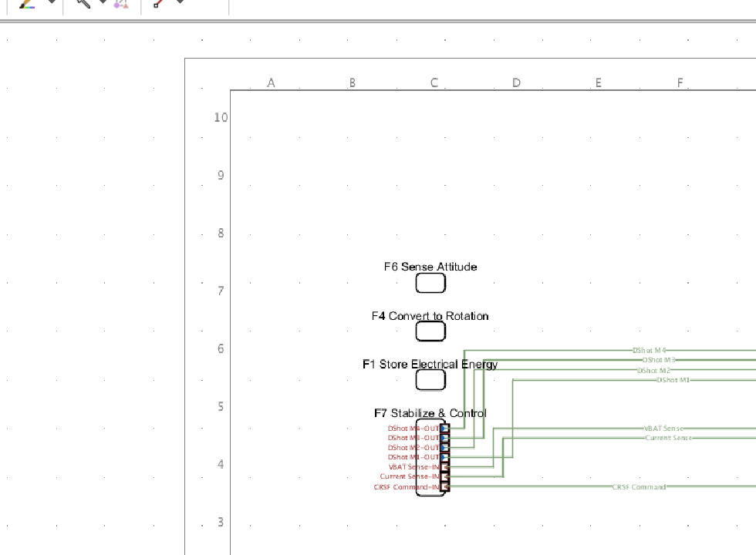Click the 'DShot M4-OUT' port label
Image resolution: width=756 pixels, height=555 pixels.
point(413,429)
